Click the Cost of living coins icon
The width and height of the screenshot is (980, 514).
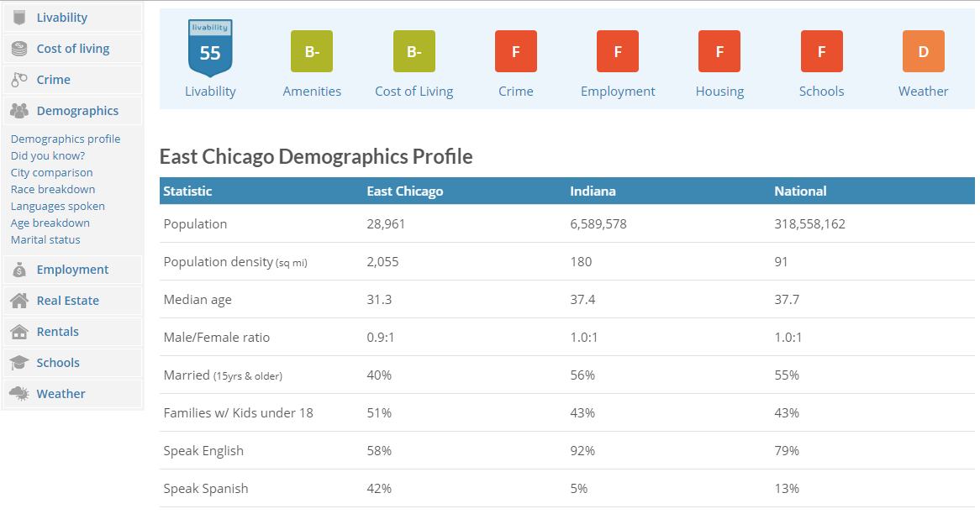tap(19, 49)
